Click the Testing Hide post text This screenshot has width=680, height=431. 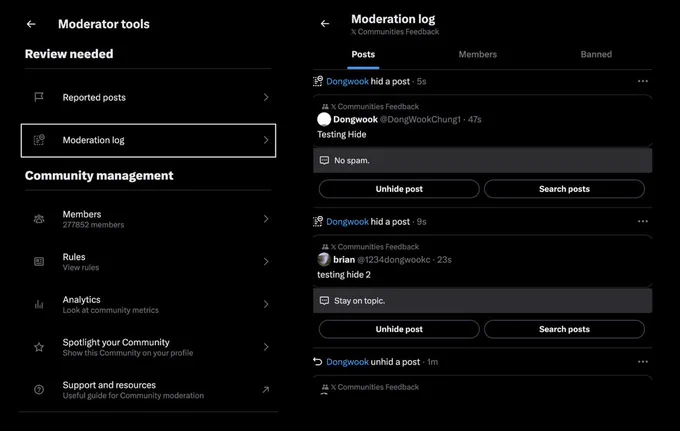(342, 134)
